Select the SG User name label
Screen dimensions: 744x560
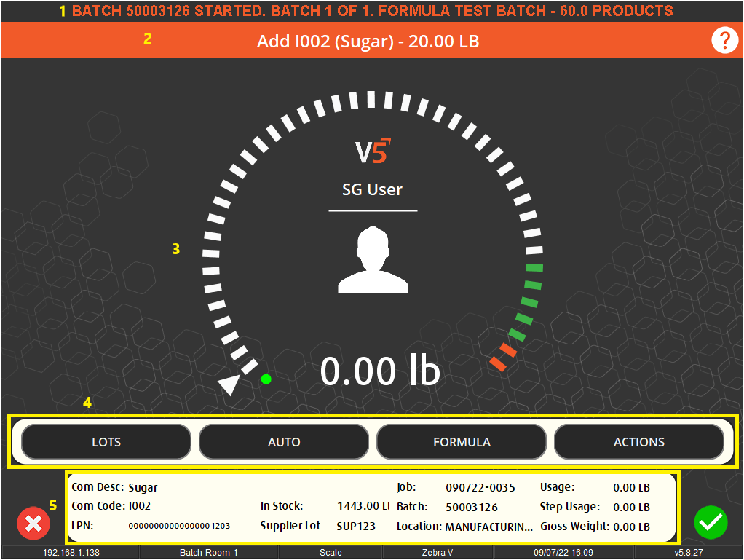point(373,189)
